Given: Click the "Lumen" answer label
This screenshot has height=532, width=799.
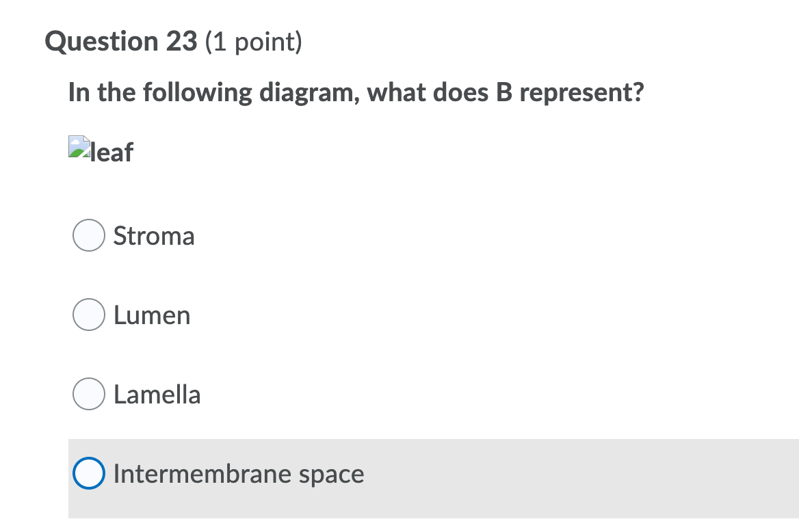Looking at the screenshot, I should click(x=152, y=315).
